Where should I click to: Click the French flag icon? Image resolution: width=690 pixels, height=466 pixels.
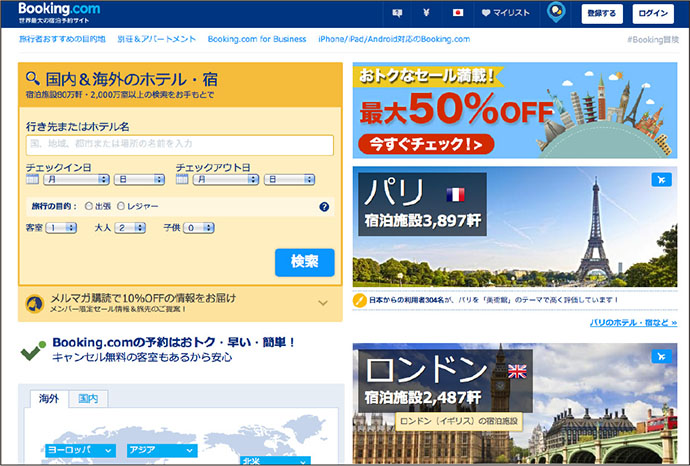[x=455, y=194]
